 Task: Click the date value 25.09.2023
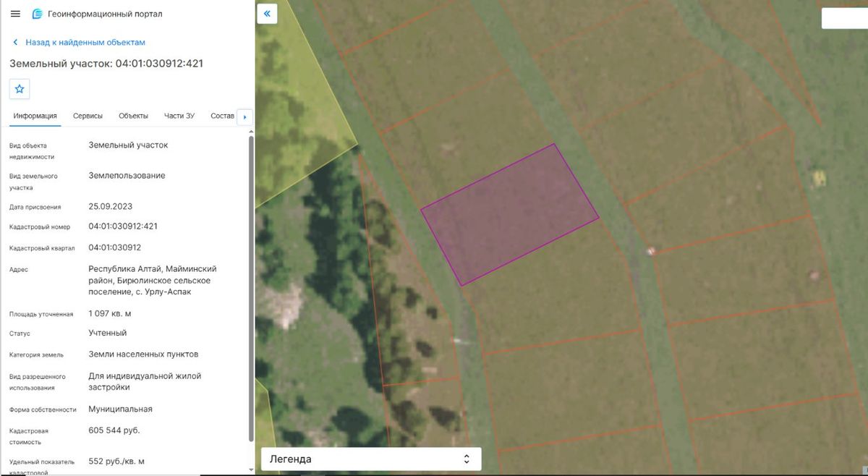[x=111, y=206]
